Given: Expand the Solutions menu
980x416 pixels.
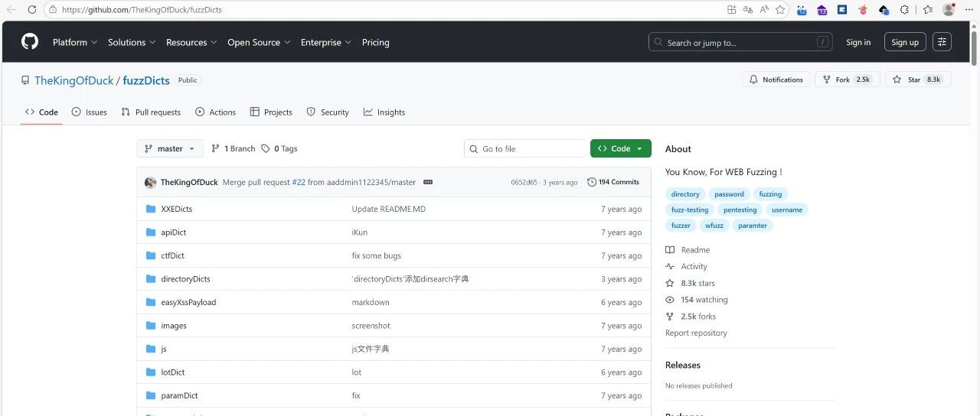Looking at the screenshot, I should tap(132, 42).
